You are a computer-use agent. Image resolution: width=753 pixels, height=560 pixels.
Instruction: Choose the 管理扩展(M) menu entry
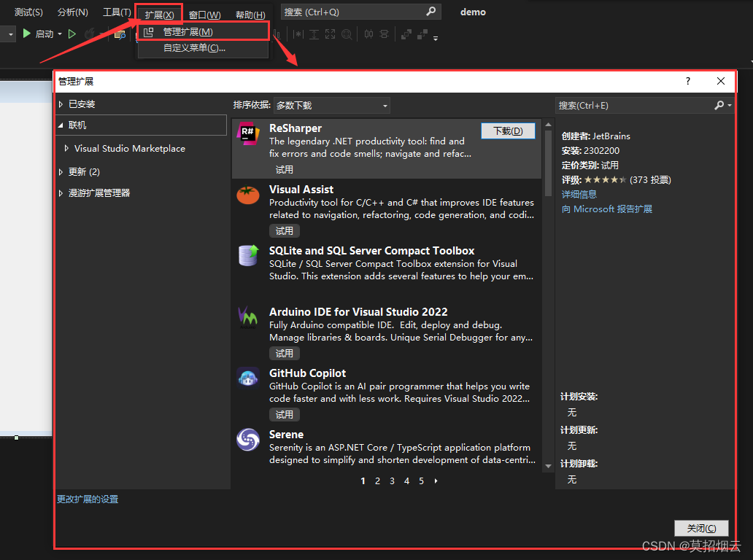[x=203, y=32]
